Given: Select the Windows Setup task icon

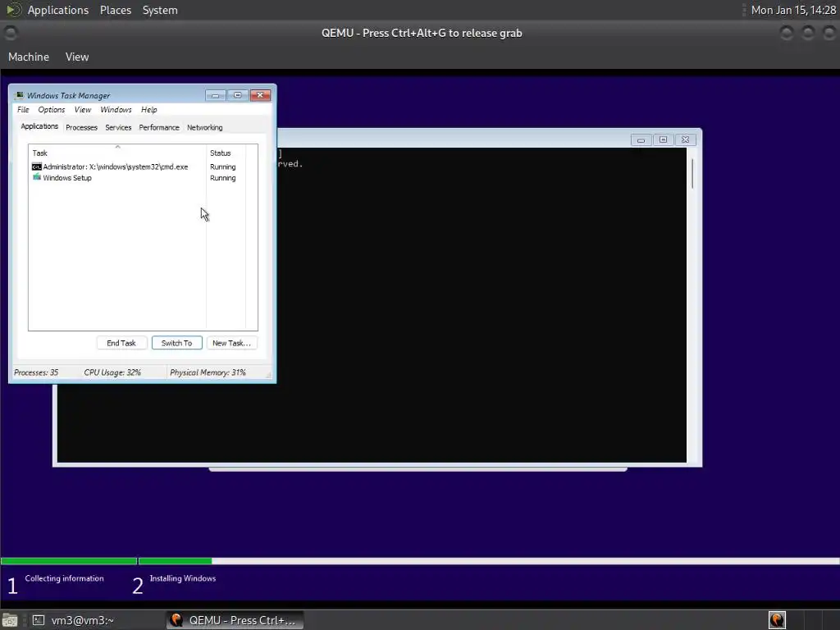Looking at the screenshot, I should pos(36,177).
